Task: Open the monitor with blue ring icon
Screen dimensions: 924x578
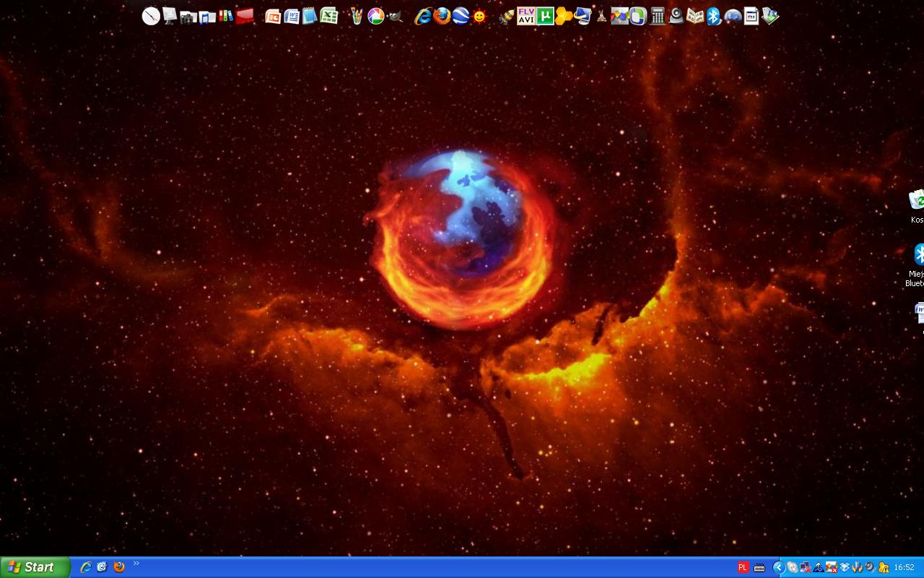Action: (x=583, y=16)
